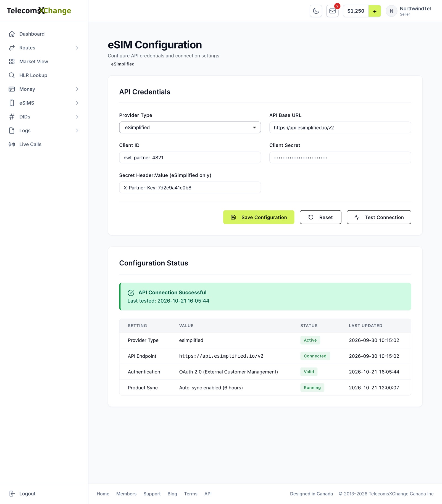Open the Blog footer link
This screenshot has width=442, height=504.
(x=172, y=494)
